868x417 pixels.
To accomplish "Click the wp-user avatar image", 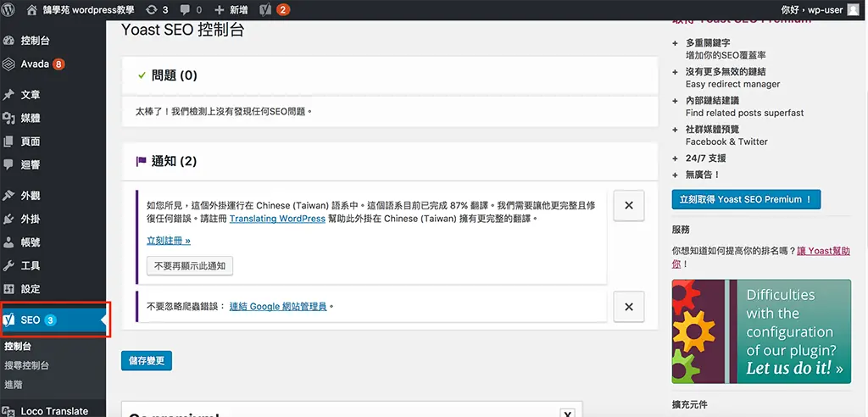I will click(853, 10).
